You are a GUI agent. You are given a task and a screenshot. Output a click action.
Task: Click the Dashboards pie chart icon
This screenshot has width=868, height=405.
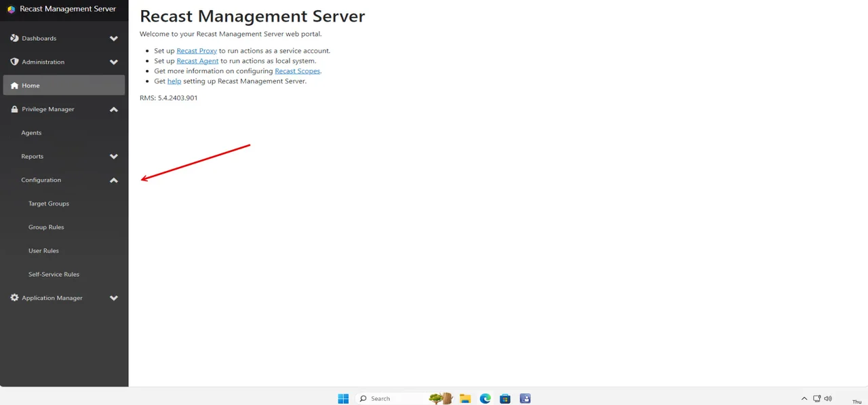(14, 38)
